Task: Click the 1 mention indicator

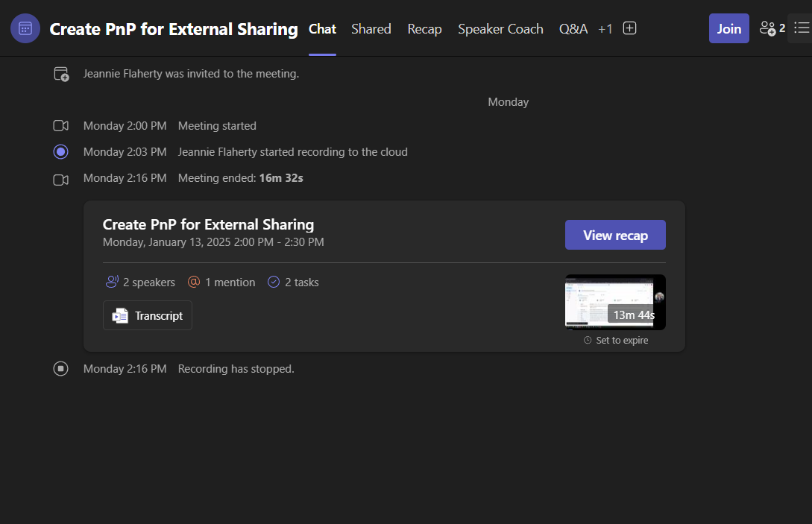Action: 221,282
